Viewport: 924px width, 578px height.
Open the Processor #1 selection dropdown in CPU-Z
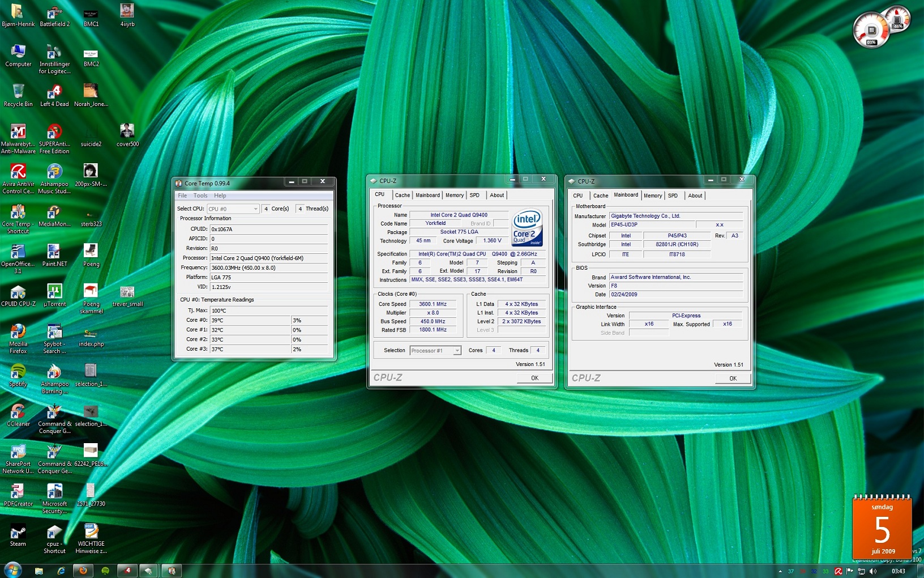coord(435,351)
